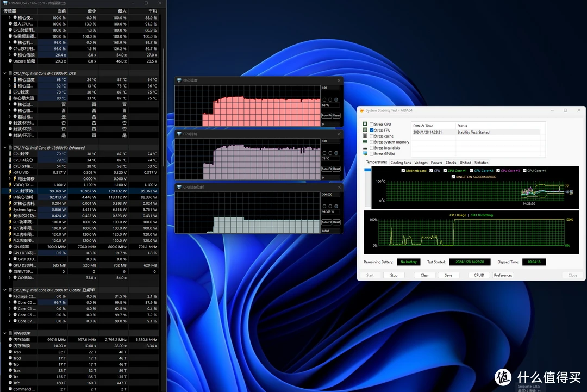Click the Stress FPU icon in AIDA64
Screen dimensions: 587x392
point(365,130)
